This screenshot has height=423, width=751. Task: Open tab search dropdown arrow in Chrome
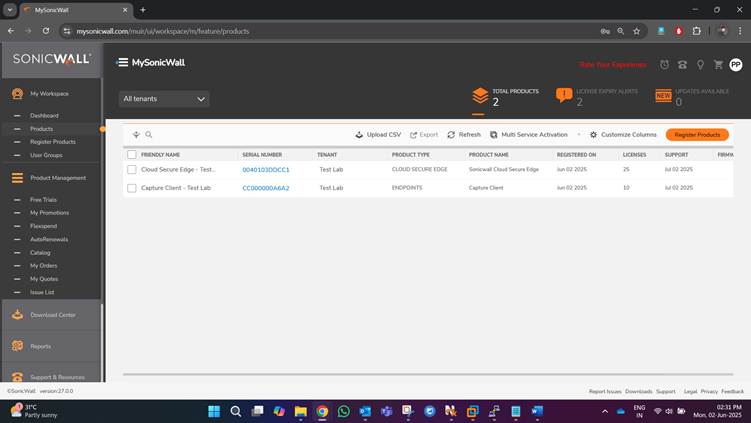(x=10, y=10)
